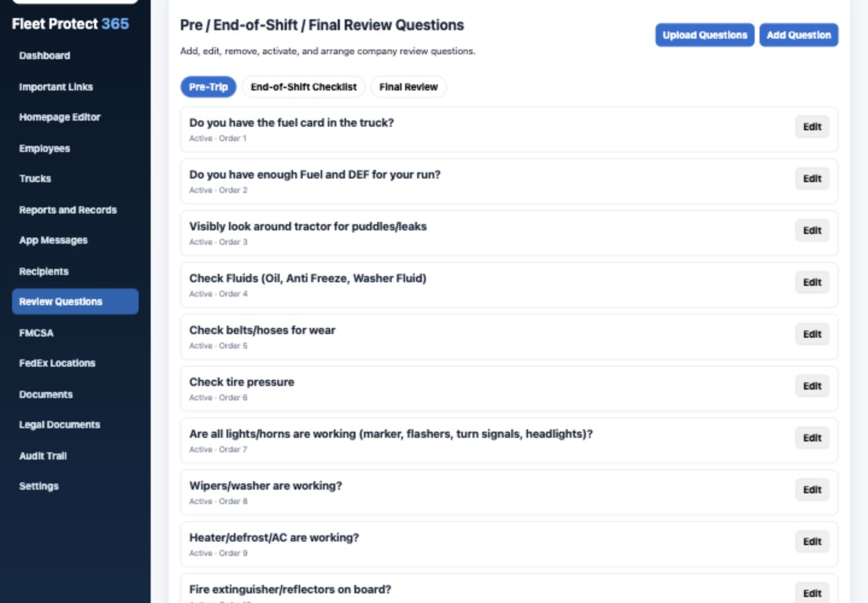This screenshot has height=603, width=868.
Task: Select 'Check belts/hoses for wear' question text
Action: click(262, 330)
